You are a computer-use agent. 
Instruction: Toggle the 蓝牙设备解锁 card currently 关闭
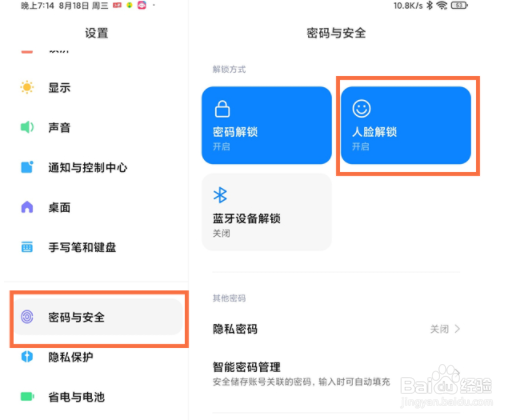(x=267, y=212)
